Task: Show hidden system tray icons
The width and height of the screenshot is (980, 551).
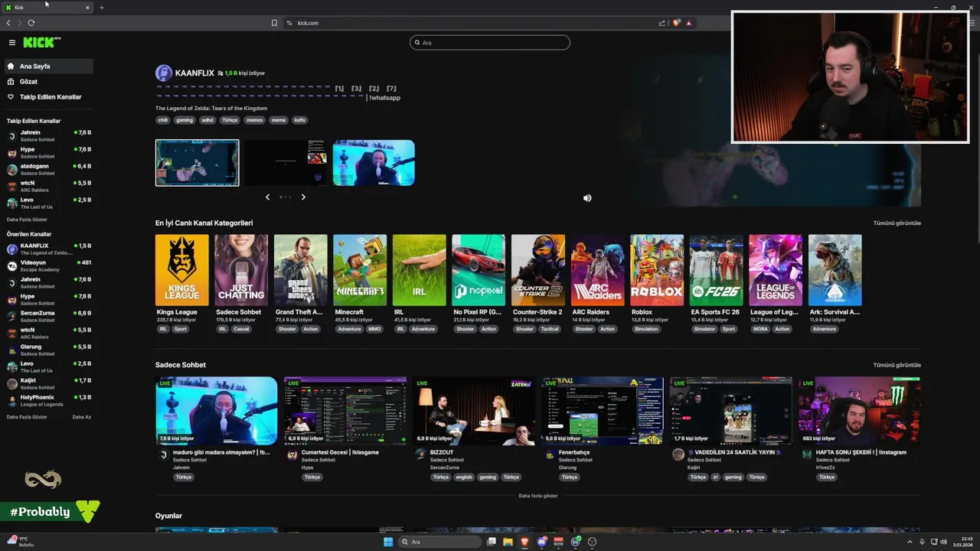Action: point(910,542)
